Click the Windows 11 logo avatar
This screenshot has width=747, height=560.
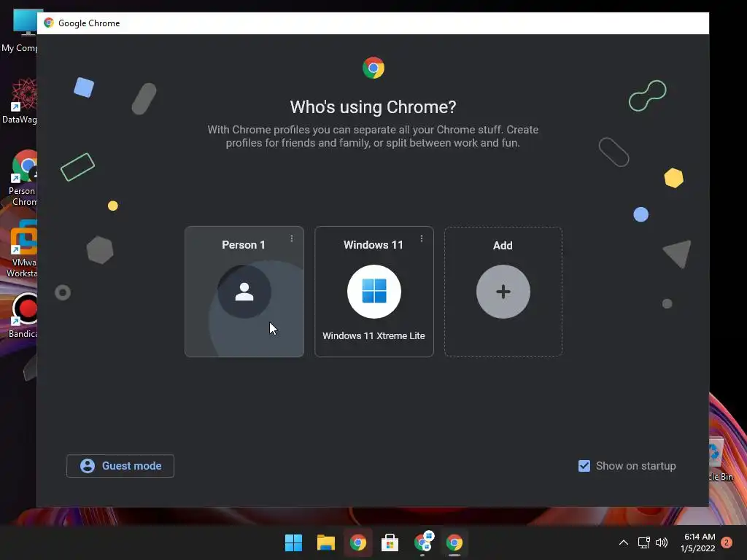374,292
